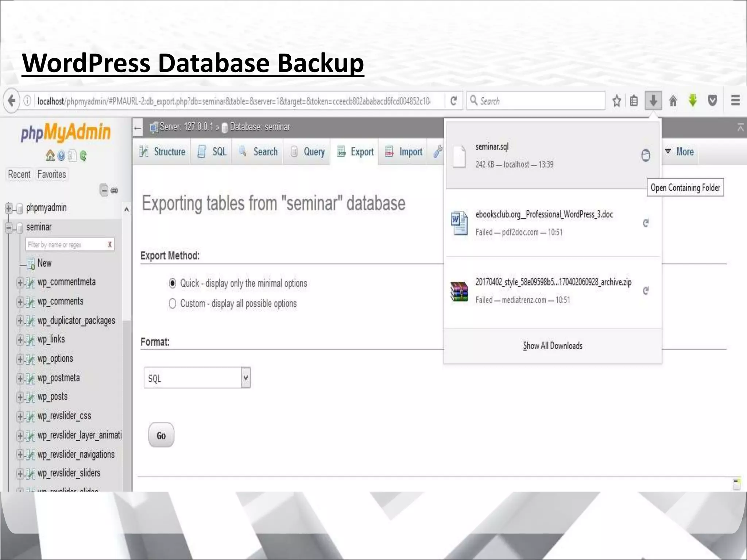Image resolution: width=747 pixels, height=560 pixels.
Task: Switch to the SQL tab
Action: [212, 152]
